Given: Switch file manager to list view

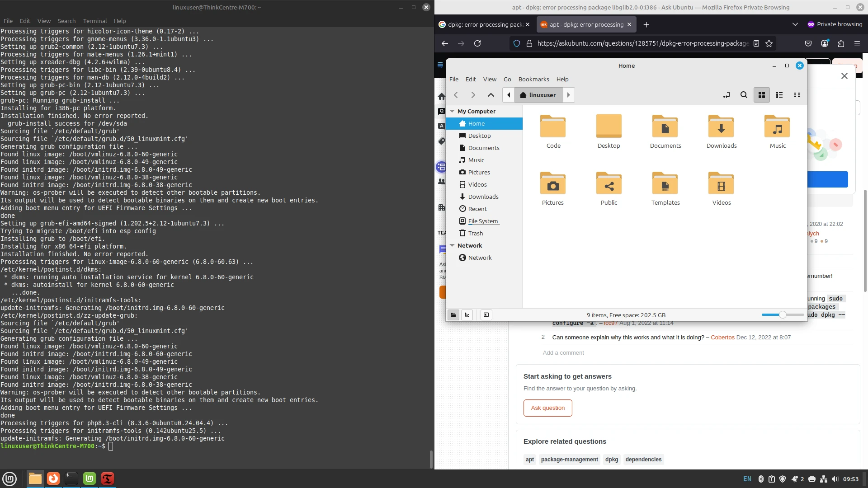Looking at the screenshot, I should click(779, 95).
